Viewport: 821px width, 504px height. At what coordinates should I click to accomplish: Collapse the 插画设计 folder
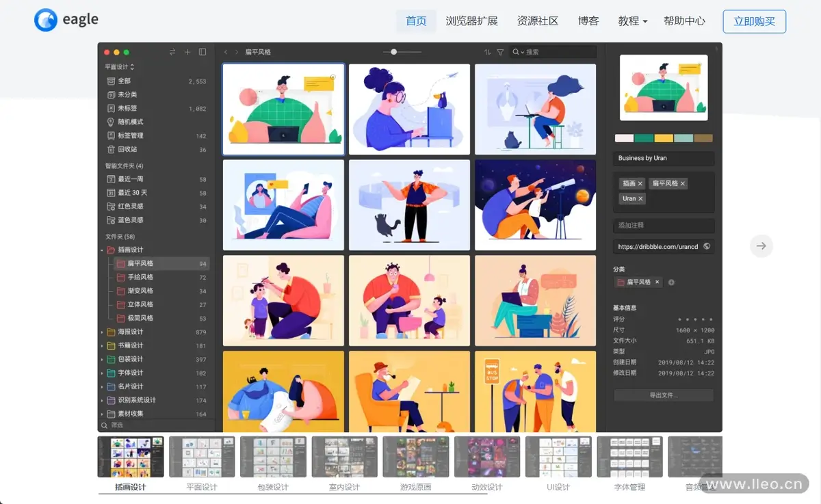(x=102, y=250)
